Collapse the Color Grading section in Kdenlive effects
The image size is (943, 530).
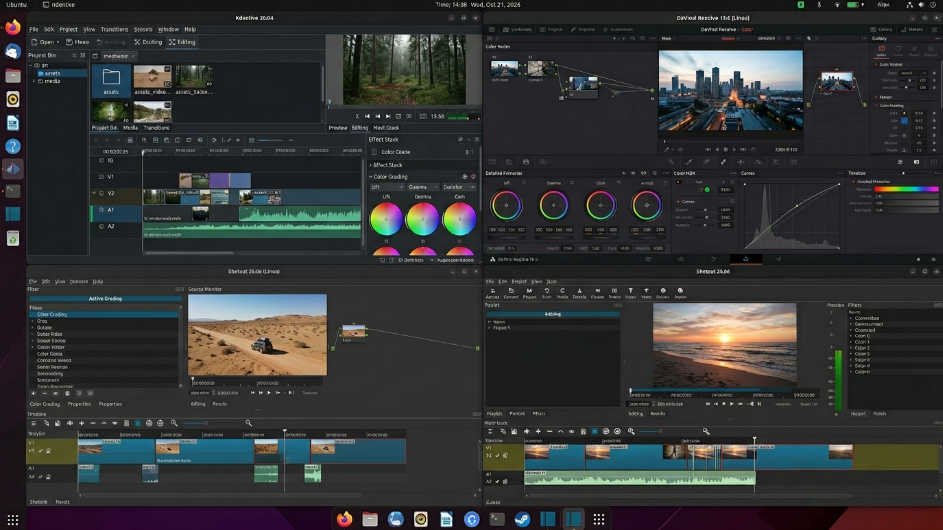tap(370, 177)
